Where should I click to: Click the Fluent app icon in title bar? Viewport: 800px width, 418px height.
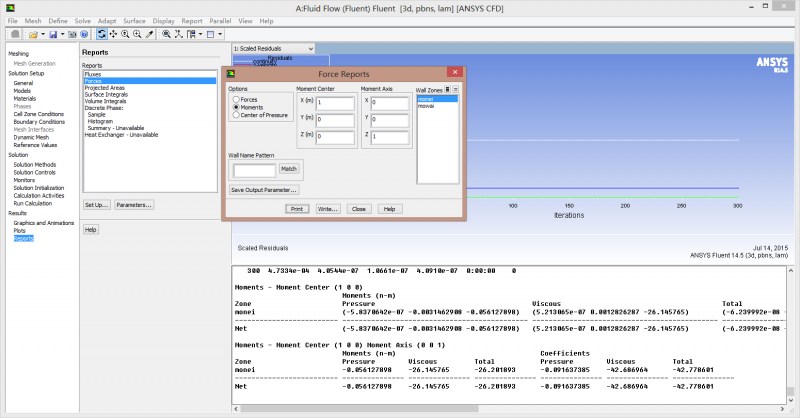11,8
